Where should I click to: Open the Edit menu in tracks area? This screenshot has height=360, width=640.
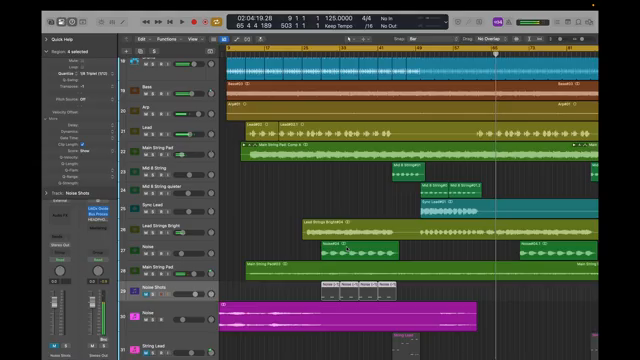tap(144, 39)
